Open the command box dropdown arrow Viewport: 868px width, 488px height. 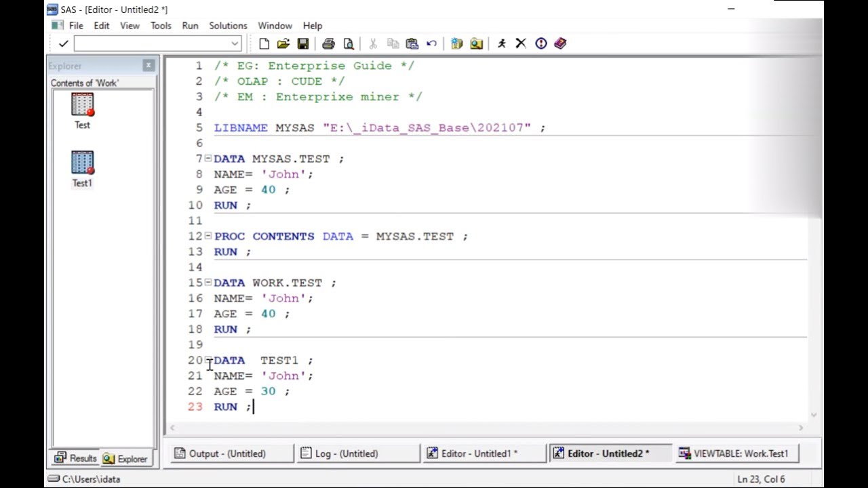pos(235,43)
